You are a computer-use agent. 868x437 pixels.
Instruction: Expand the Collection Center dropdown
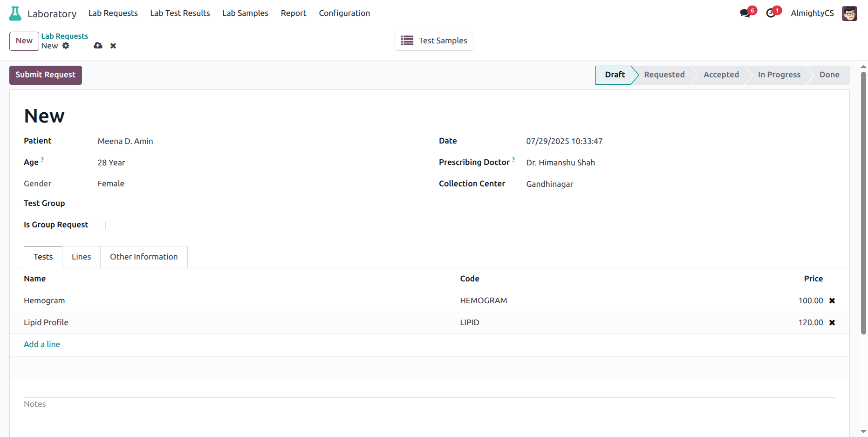coord(652,184)
